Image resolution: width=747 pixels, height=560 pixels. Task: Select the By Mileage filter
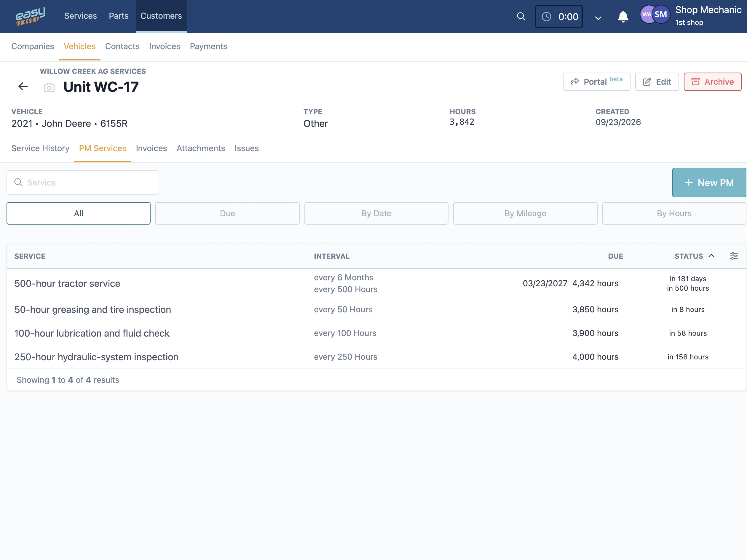[x=525, y=213]
